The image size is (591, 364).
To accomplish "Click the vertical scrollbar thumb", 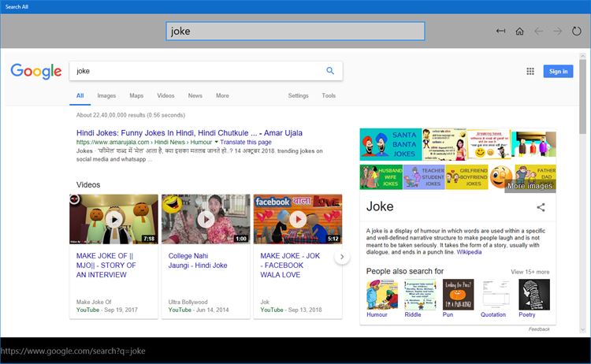I will click(582, 96).
